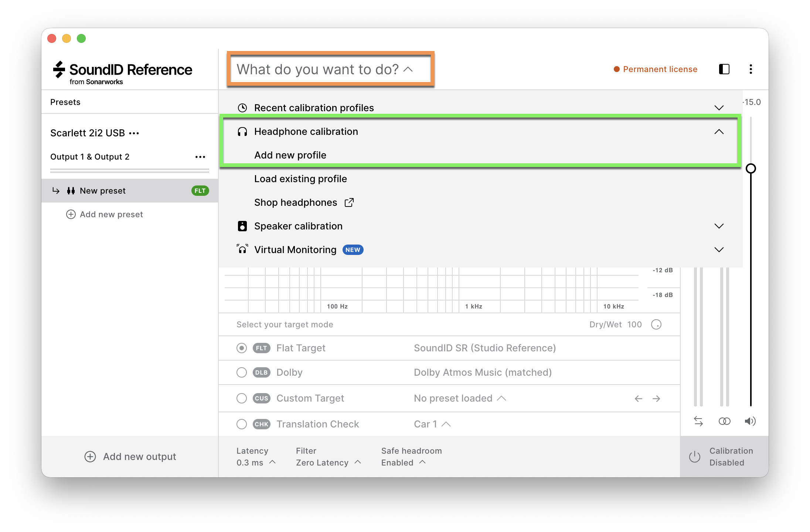This screenshot has height=532, width=810.
Task: Swap left and right channels icon
Action: (x=698, y=421)
